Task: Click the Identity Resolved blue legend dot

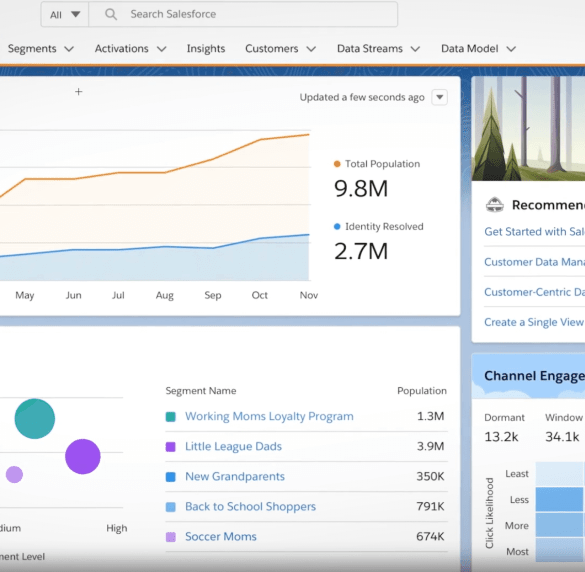Action: pyautogui.click(x=337, y=226)
